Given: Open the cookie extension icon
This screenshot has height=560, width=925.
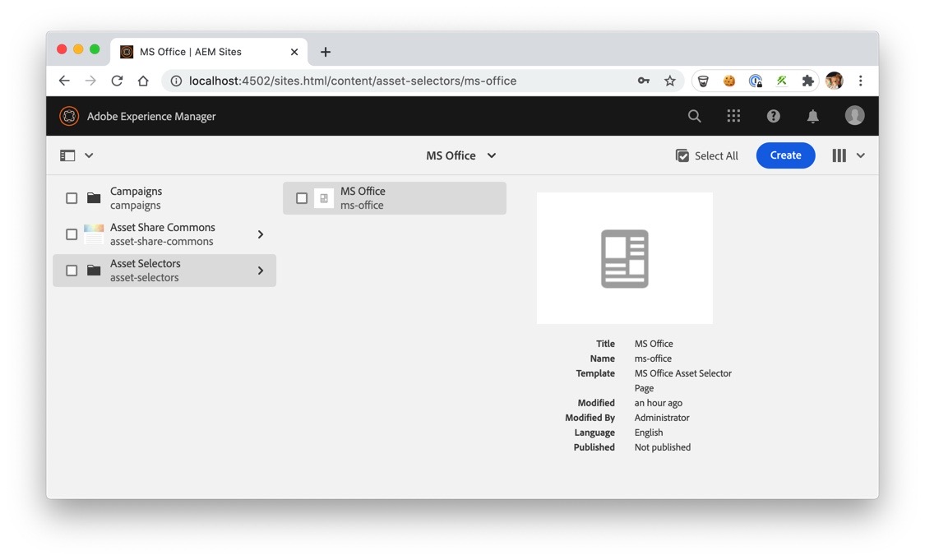Looking at the screenshot, I should pos(729,81).
